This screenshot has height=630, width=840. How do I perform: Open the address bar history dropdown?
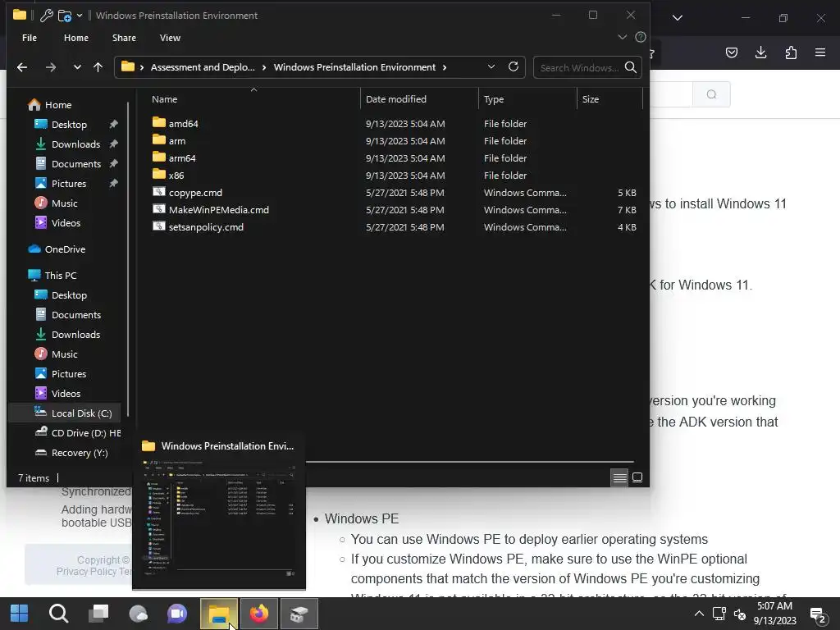491,67
